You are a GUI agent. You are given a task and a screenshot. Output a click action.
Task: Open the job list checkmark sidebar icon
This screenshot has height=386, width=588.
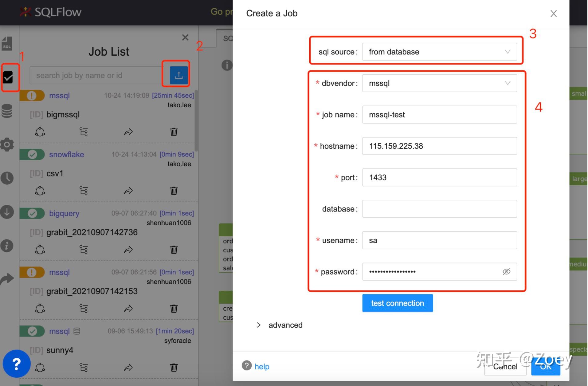click(8, 77)
